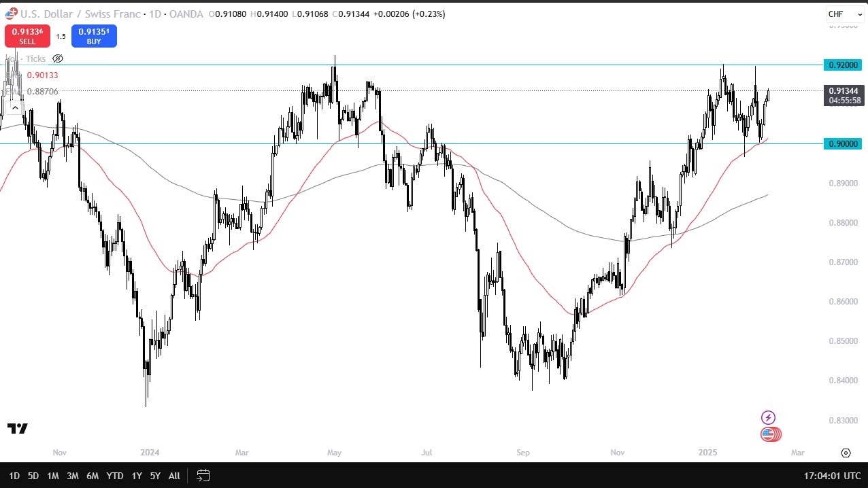This screenshot has width=868, height=488.
Task: Click the current price label 0.91344
Action: click(x=843, y=92)
